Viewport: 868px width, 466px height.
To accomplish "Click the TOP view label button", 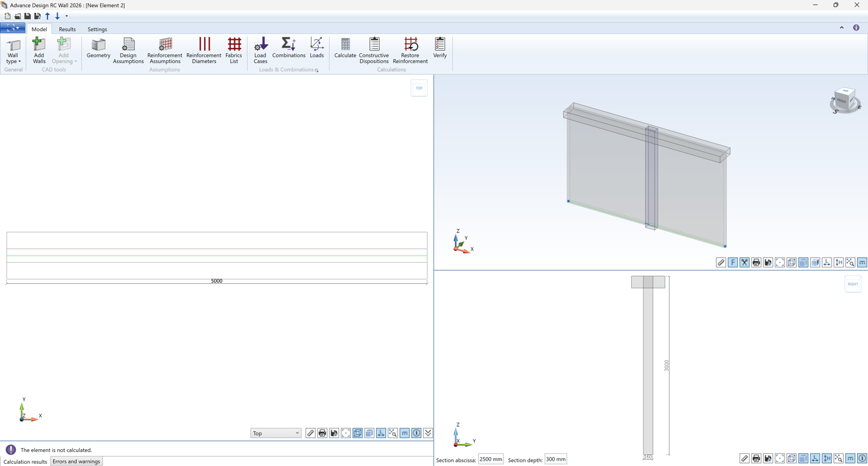I will [x=419, y=88].
